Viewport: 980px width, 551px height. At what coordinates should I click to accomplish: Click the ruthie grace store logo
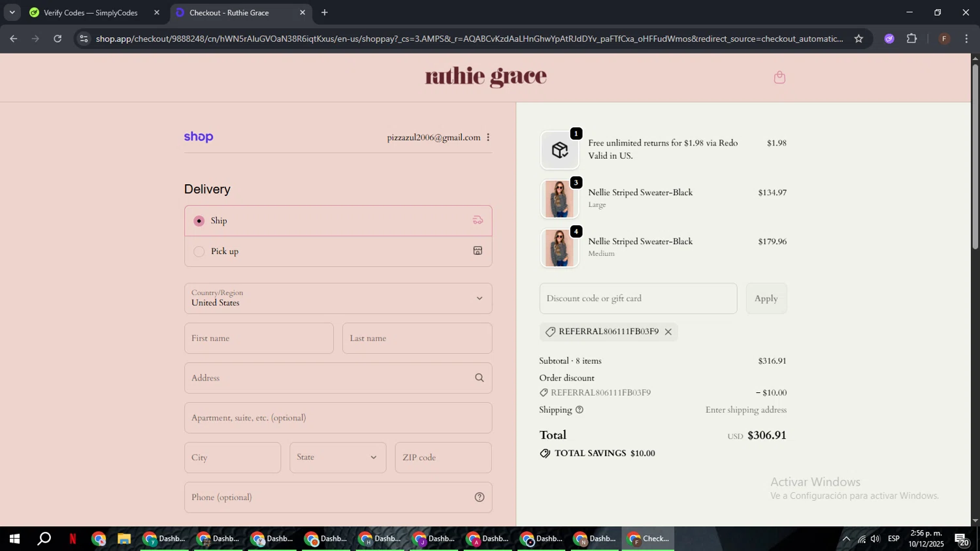(x=485, y=76)
